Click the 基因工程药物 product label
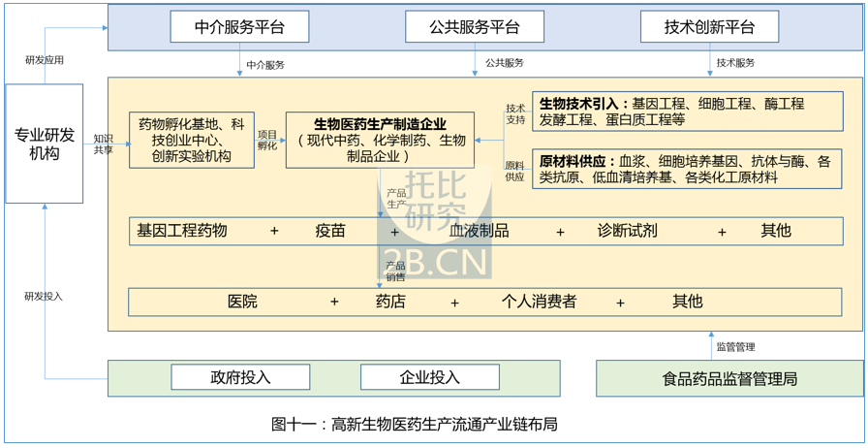The height and width of the screenshot is (448, 868). pos(182,231)
